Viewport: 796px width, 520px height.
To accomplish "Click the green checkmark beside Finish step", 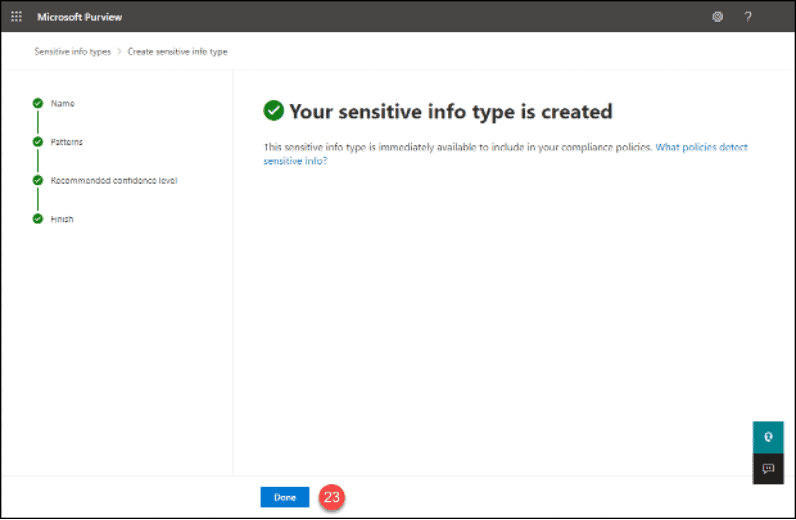I will point(38,219).
